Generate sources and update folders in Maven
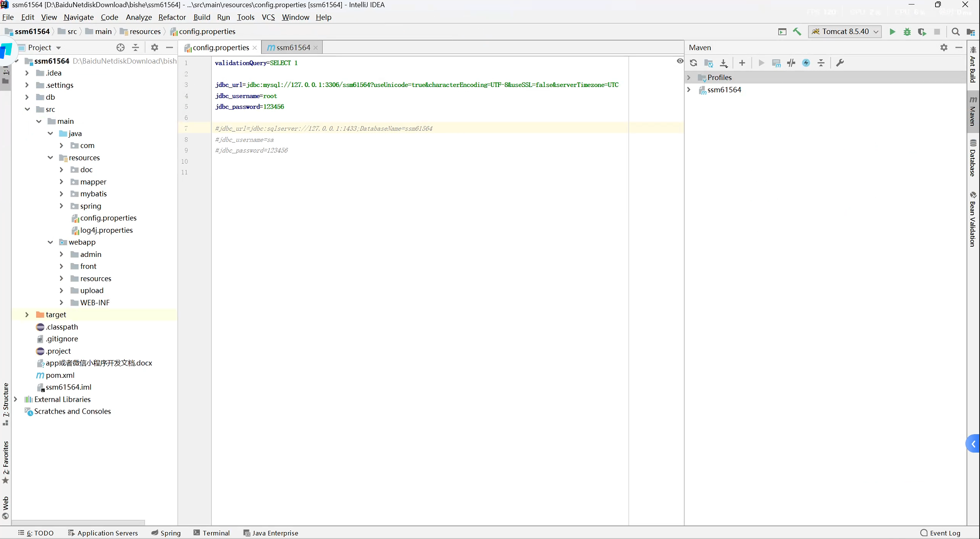 pyautogui.click(x=709, y=63)
